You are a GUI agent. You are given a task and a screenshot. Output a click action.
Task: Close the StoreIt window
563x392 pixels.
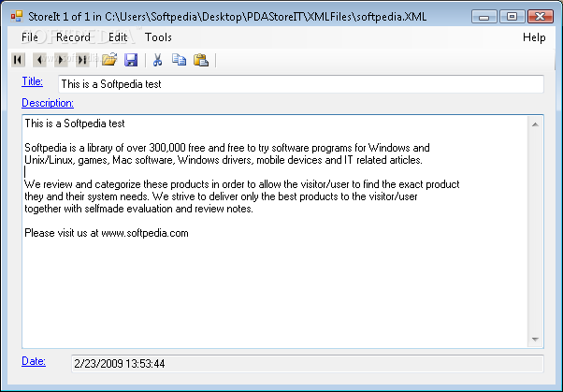(541, 17)
